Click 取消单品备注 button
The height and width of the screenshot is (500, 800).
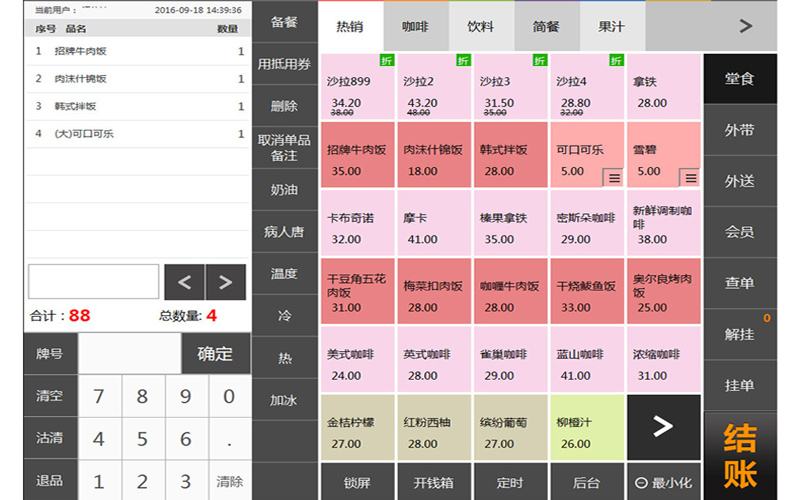(x=284, y=147)
